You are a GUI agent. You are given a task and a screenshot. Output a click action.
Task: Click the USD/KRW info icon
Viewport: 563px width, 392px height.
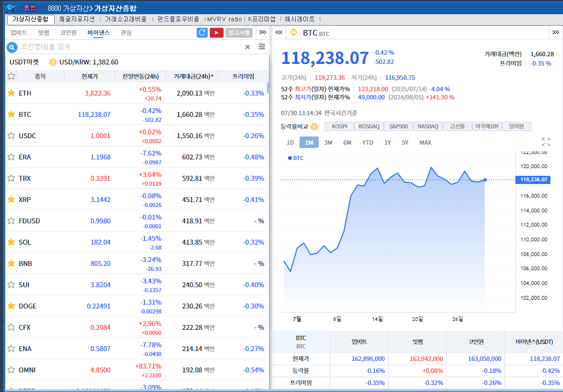pos(53,62)
